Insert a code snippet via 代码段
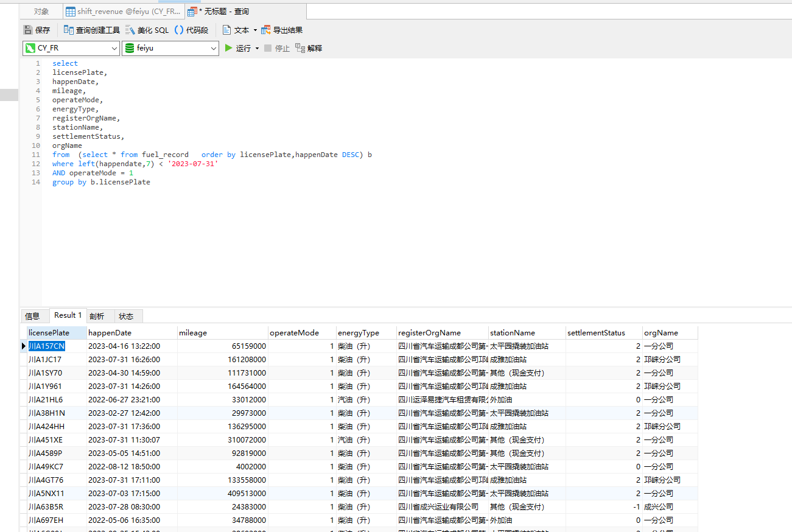 191,30
